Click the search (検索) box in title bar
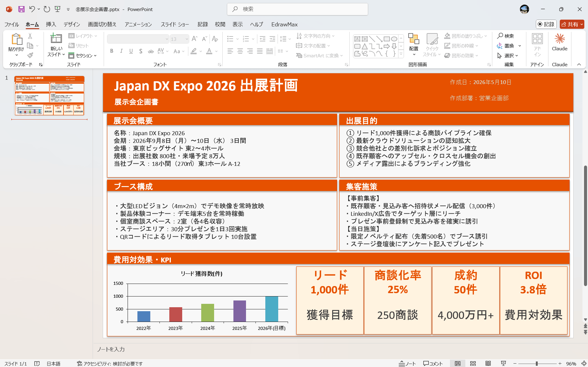 tap(298, 9)
